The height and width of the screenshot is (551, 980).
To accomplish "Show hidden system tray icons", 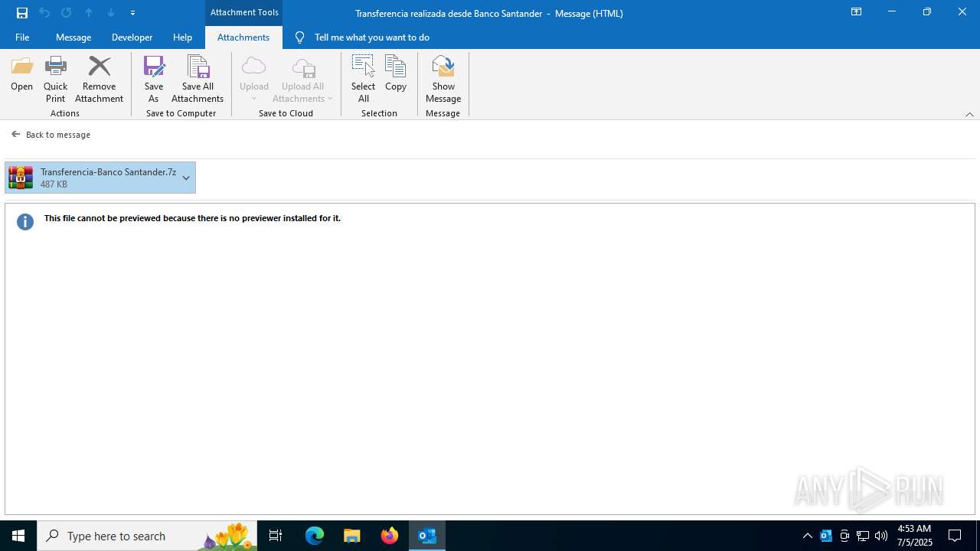I will (x=807, y=536).
